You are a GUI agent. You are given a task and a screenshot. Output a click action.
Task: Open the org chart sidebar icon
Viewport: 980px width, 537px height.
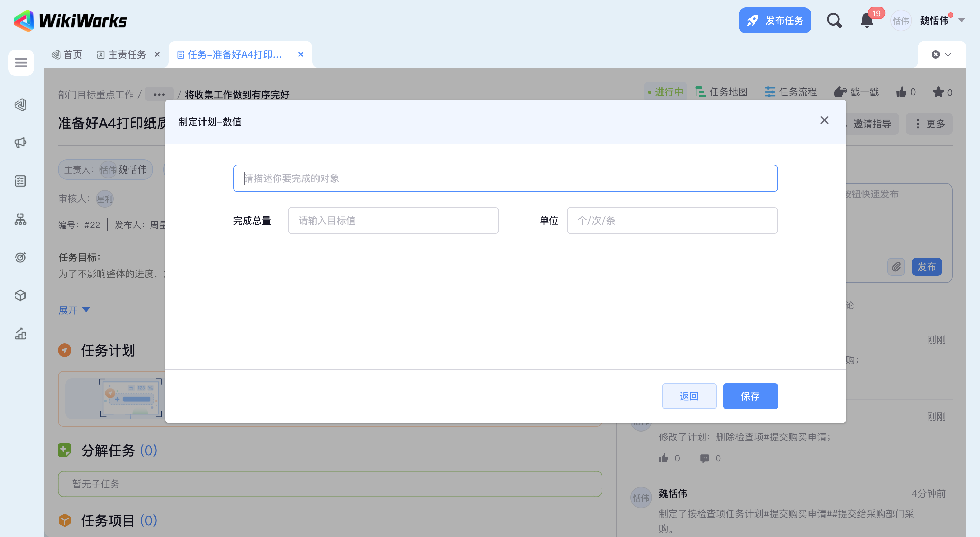20,219
